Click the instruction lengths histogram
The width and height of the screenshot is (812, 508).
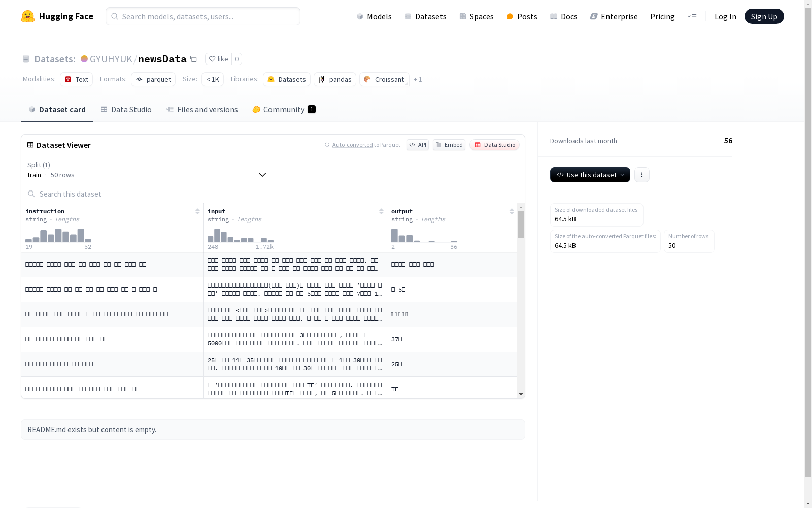point(58,235)
